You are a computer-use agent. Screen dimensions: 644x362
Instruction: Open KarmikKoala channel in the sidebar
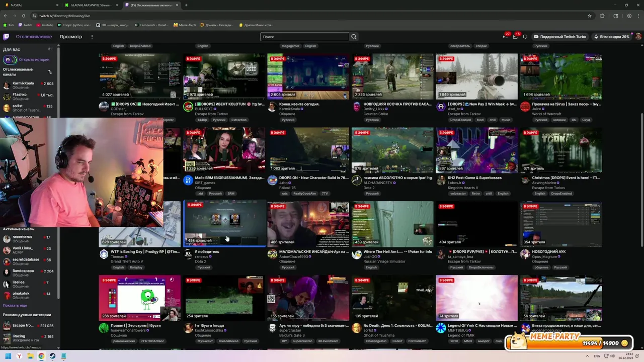tap(29, 85)
